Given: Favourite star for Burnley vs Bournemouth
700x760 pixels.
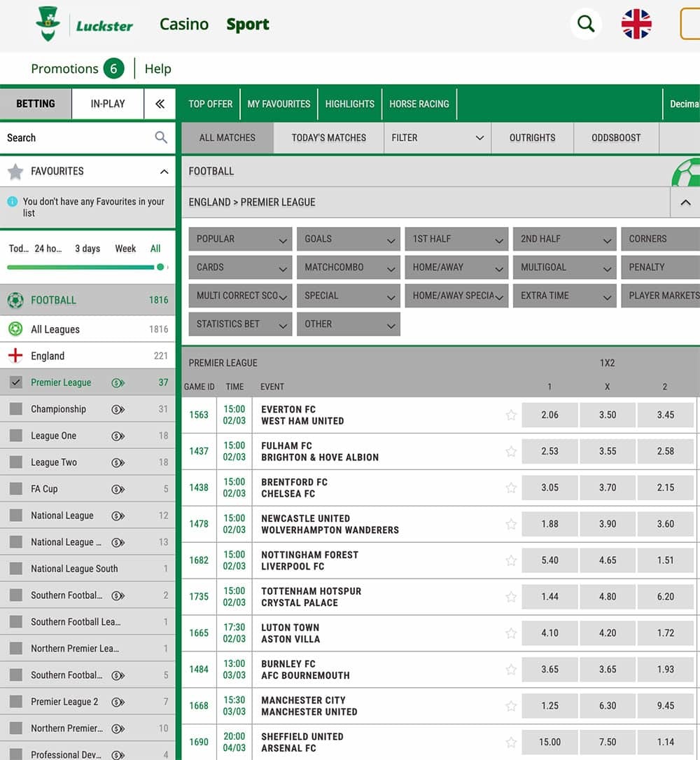Looking at the screenshot, I should (x=511, y=670).
